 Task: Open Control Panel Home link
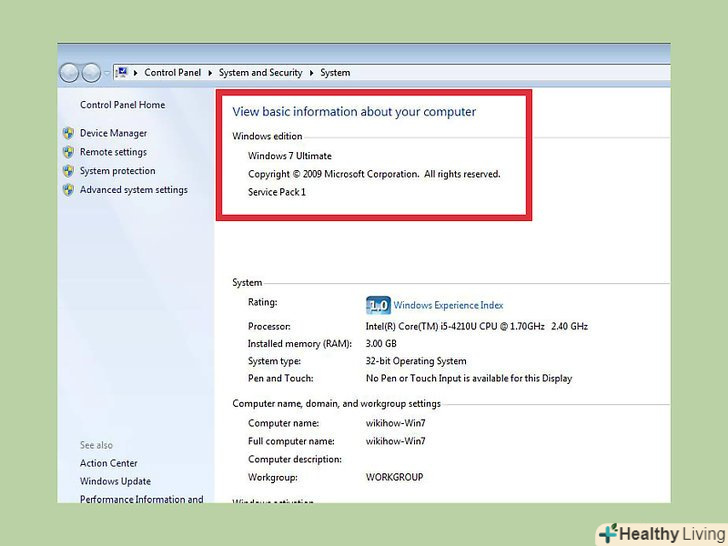point(122,105)
